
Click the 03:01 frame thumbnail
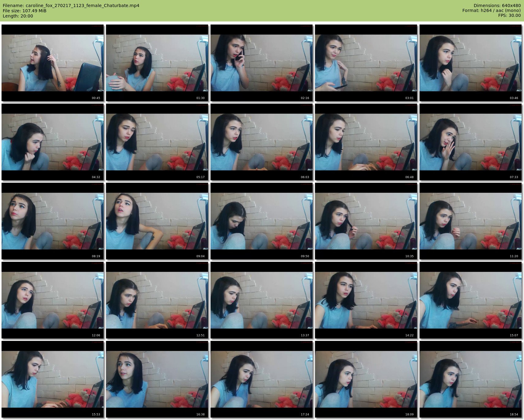point(366,63)
